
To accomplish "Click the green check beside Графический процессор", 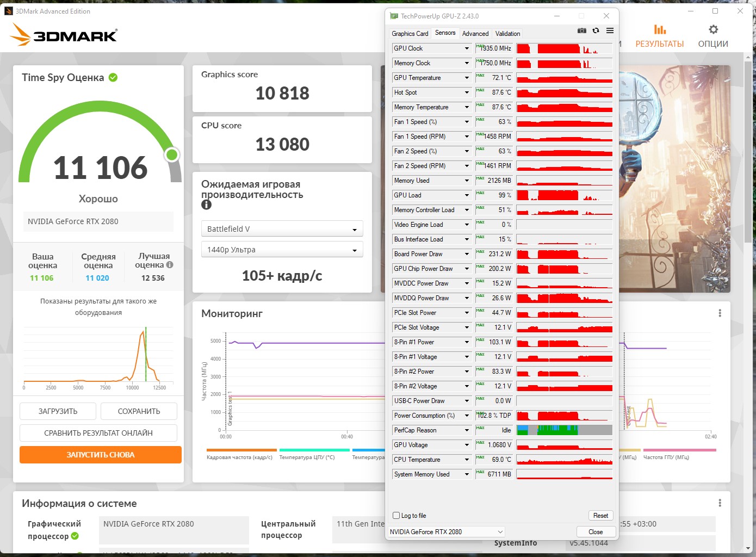I will [x=75, y=536].
